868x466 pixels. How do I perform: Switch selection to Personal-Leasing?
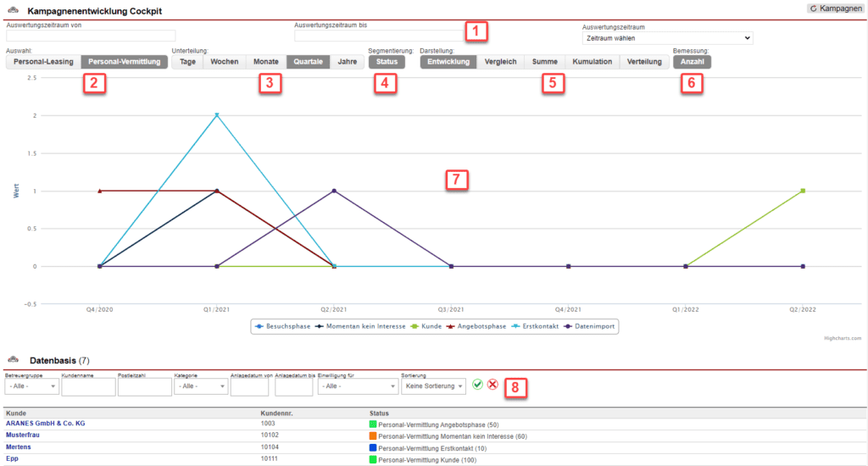click(43, 62)
